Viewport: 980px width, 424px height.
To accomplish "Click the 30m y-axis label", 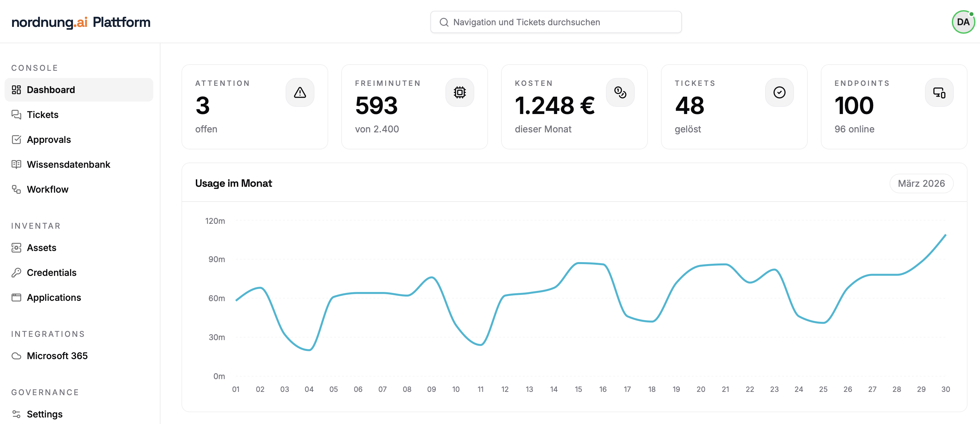I will 217,337.
